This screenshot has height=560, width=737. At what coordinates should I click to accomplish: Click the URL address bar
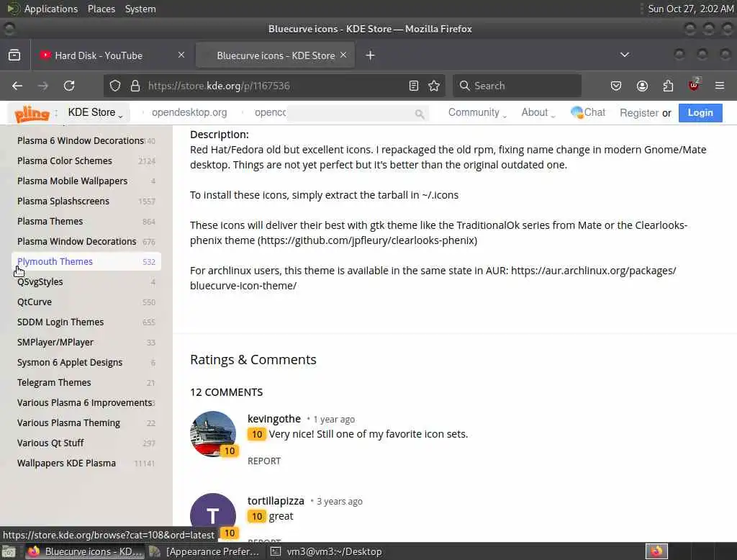pos(275,86)
